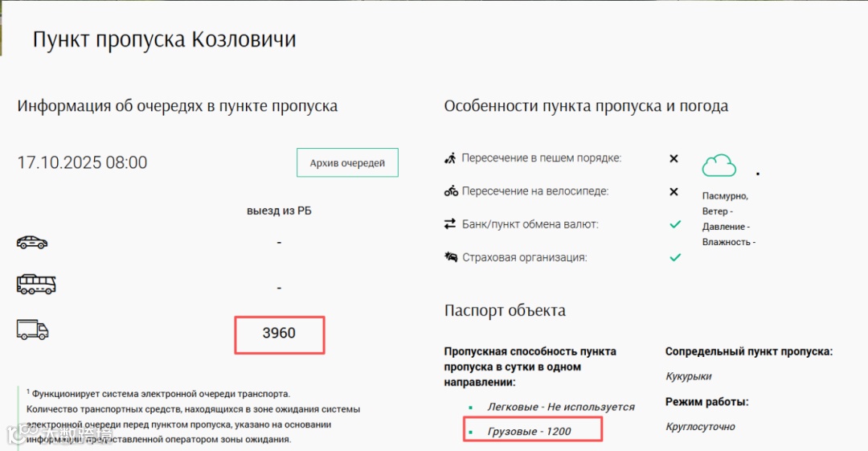Click the footnote about система электронной очереди
Viewport: 868px width, 451px height.
193,416
